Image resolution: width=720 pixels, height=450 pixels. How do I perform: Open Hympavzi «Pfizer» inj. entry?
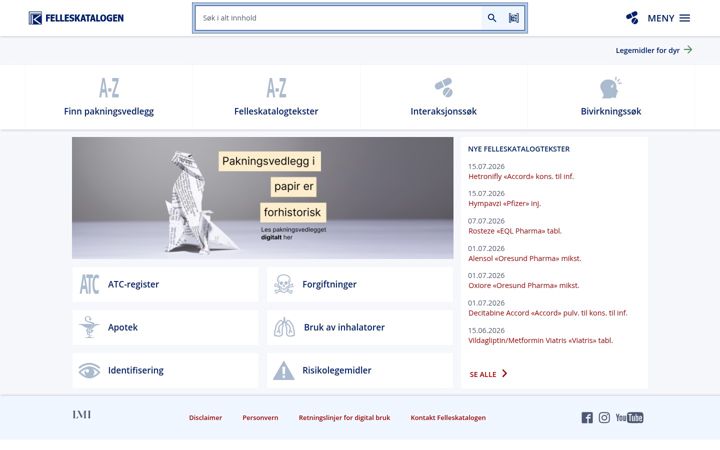[x=505, y=203]
